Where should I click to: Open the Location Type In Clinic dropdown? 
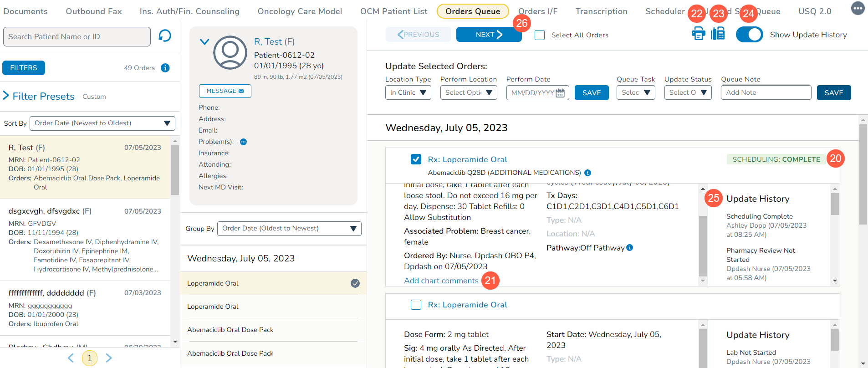tap(408, 92)
